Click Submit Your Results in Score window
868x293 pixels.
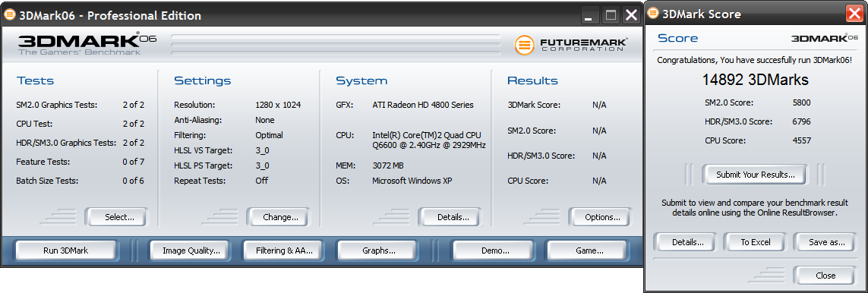click(755, 175)
